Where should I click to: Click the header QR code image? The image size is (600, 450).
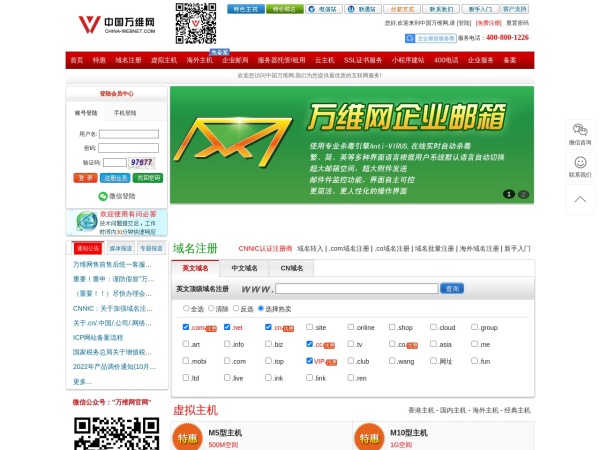tap(196, 23)
